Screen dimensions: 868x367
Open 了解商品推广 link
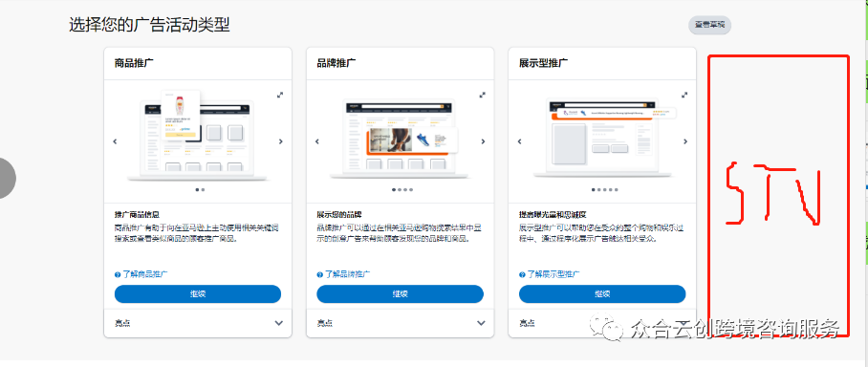145,274
